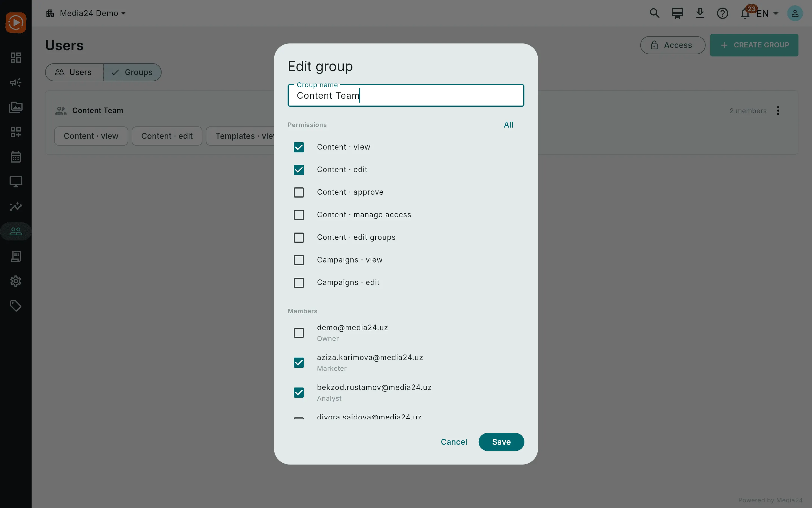812x508 pixels.
Task: Check Campaigns · view permission
Action: coord(299,260)
